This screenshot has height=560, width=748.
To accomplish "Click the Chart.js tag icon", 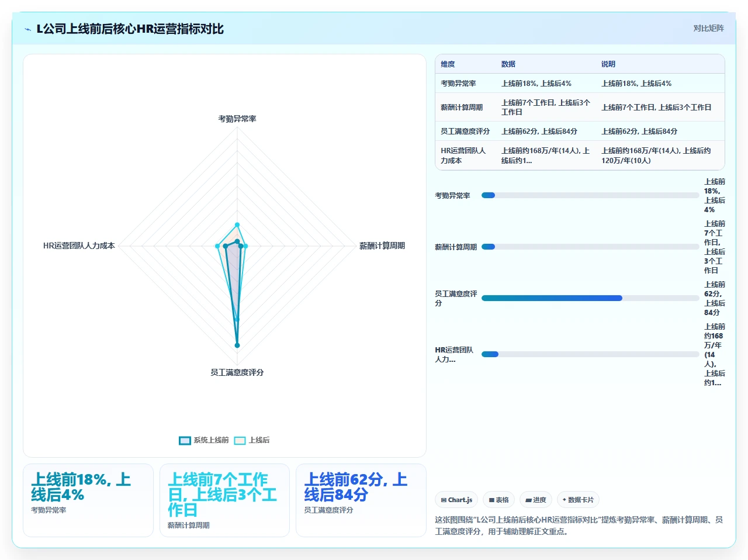I will click(x=444, y=500).
